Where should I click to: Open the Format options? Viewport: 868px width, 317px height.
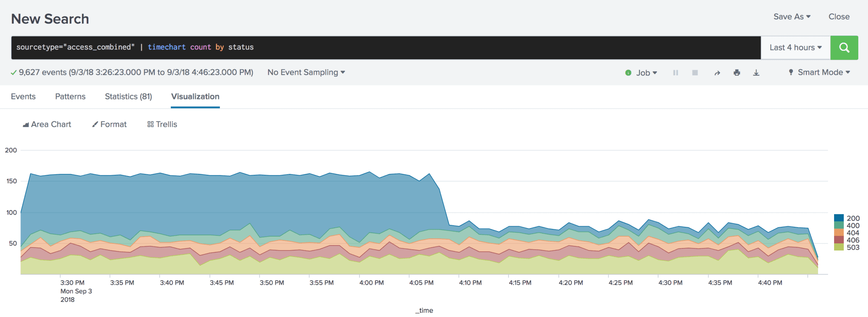click(109, 124)
